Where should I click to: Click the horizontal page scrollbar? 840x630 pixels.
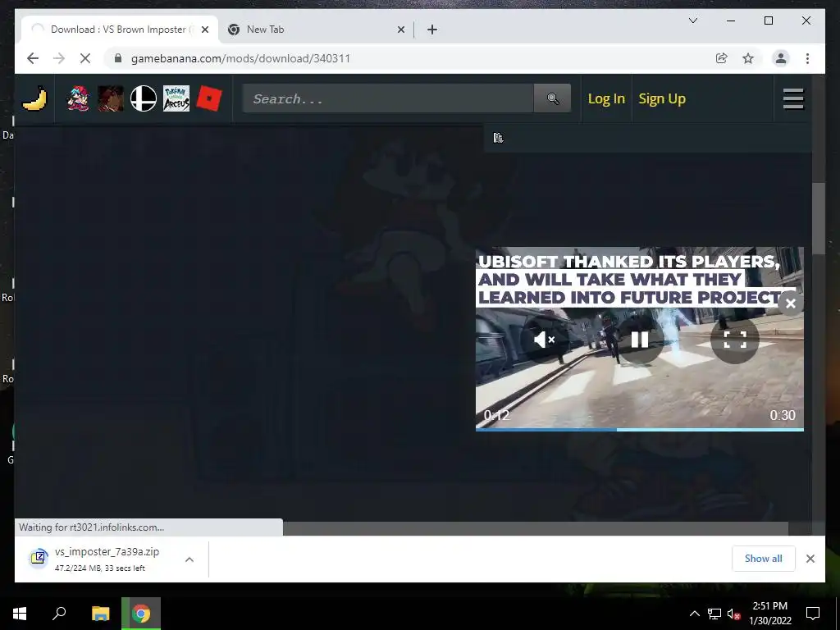point(535,528)
